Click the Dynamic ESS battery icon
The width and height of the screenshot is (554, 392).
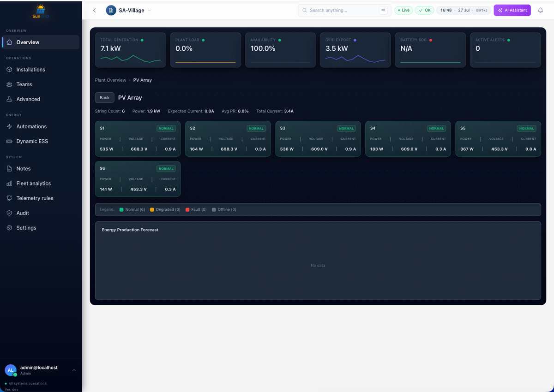pos(9,141)
